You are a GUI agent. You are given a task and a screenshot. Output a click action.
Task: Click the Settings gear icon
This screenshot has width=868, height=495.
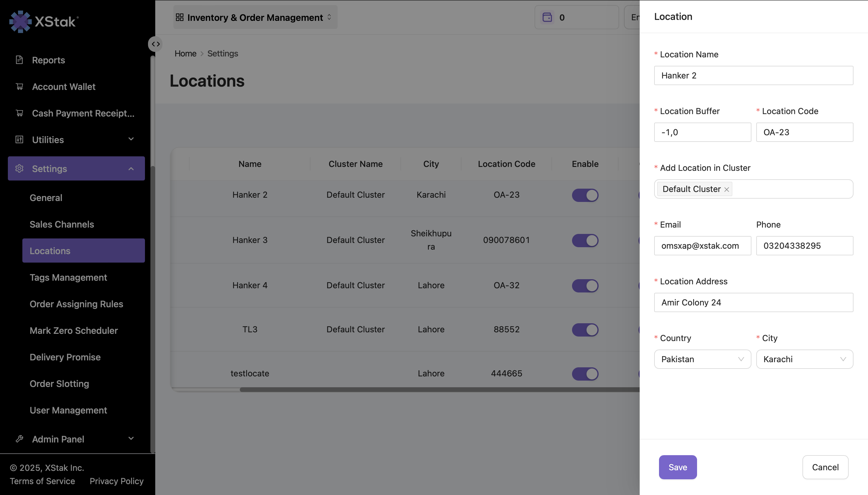coord(19,168)
